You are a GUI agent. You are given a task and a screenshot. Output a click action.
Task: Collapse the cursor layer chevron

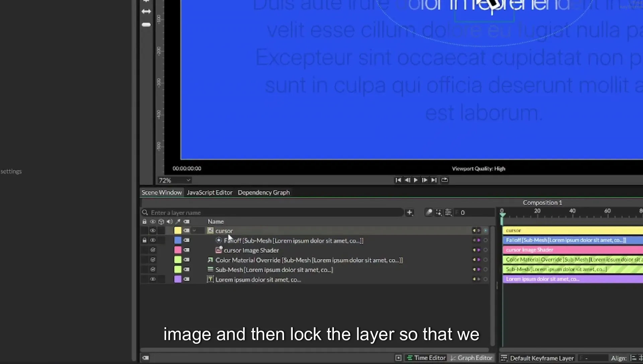pos(194,231)
